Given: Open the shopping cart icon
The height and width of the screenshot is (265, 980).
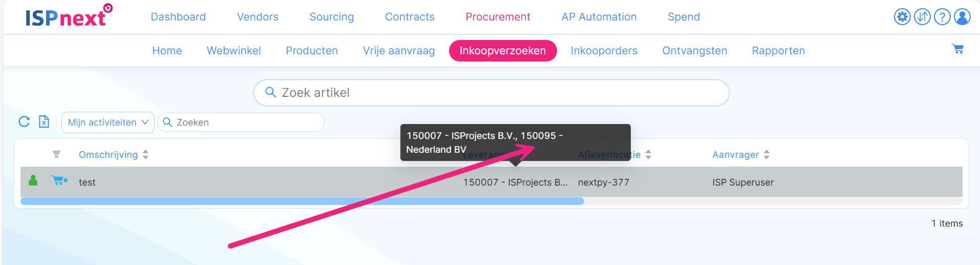Looking at the screenshot, I should pyautogui.click(x=957, y=49).
